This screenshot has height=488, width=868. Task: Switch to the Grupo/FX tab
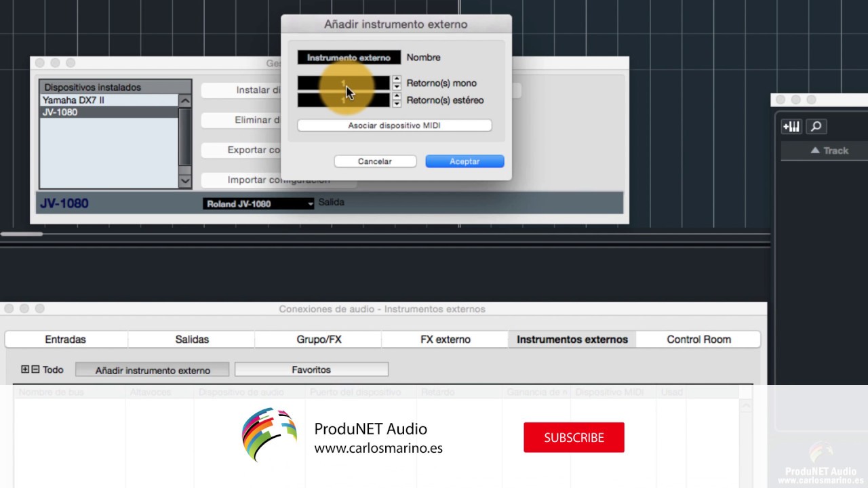click(x=319, y=340)
